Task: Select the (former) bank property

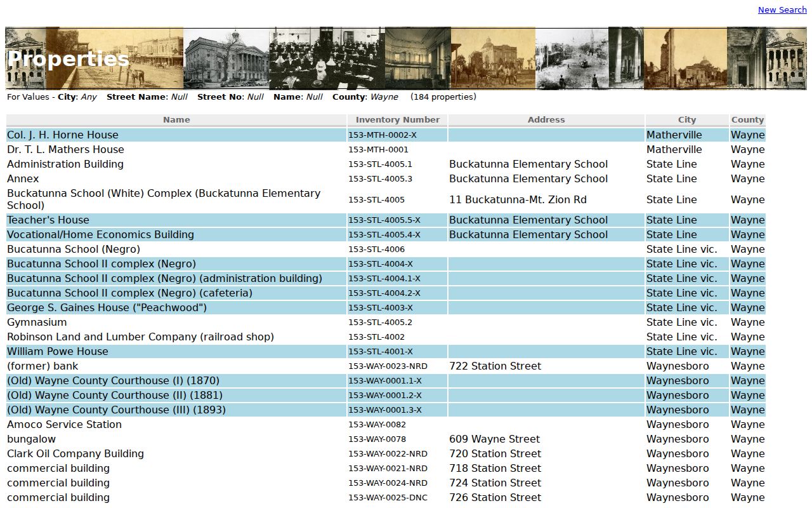Action: coord(43,366)
